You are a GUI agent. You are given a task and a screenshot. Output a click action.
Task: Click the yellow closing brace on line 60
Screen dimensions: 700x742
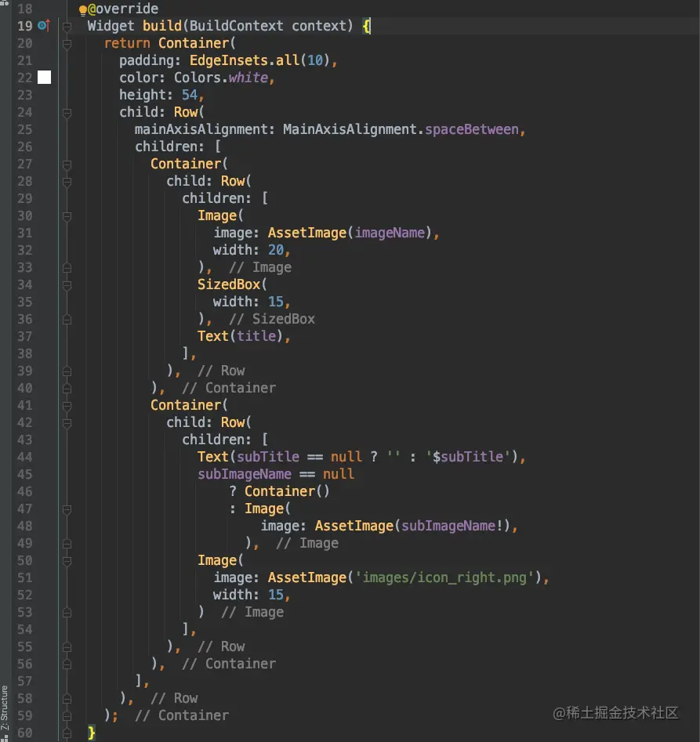click(x=91, y=733)
